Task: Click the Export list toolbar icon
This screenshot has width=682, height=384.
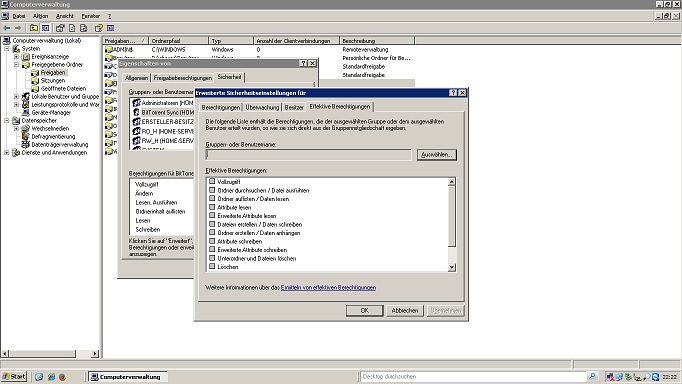Action: [84, 28]
